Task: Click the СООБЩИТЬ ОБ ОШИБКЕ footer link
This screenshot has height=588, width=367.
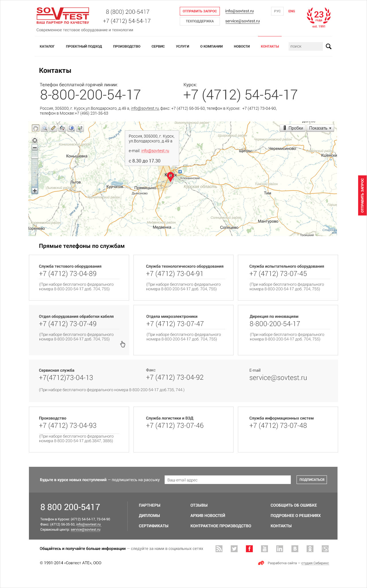Action: coord(294,505)
